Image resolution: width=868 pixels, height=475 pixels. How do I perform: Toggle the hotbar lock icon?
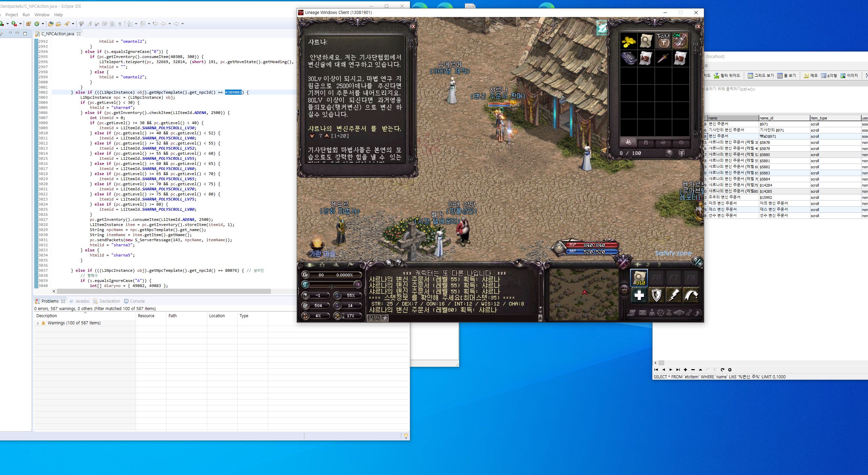coord(624,289)
